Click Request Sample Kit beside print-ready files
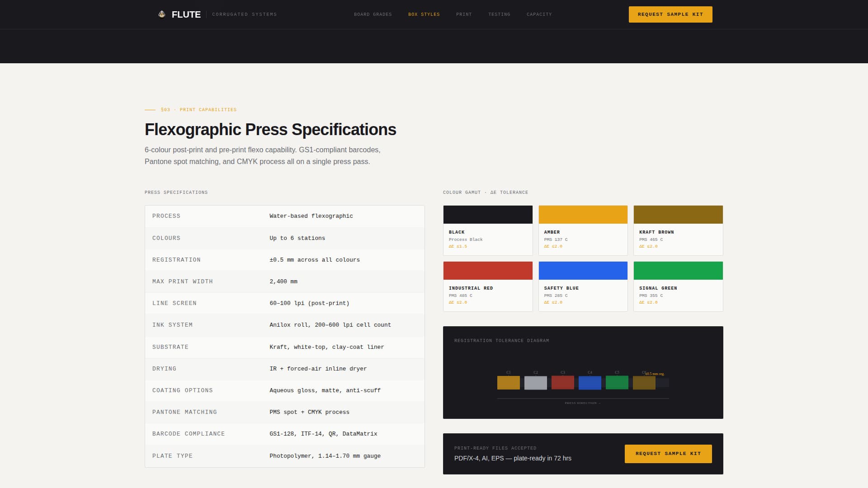 coord(668,454)
